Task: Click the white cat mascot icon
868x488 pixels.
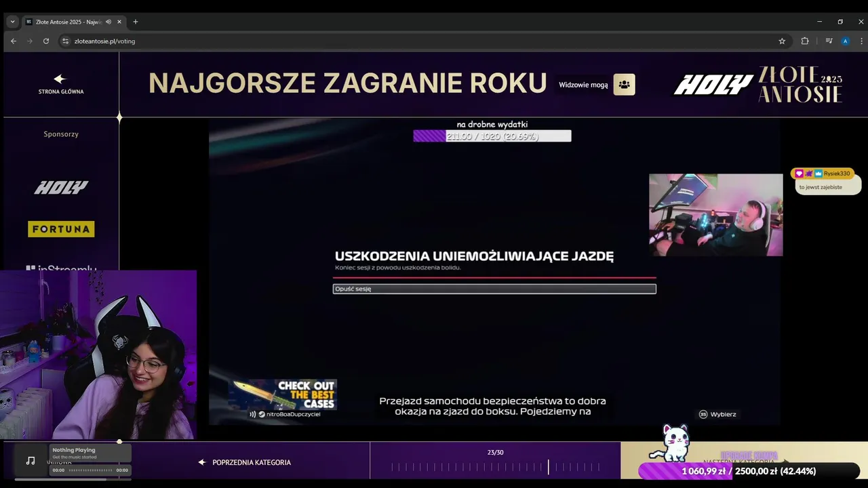Action: pyautogui.click(x=673, y=443)
